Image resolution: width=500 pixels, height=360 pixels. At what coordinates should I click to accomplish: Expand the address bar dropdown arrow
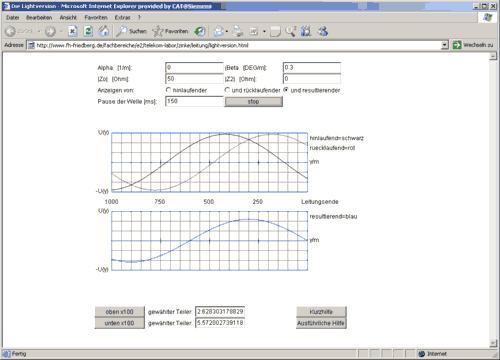point(444,45)
